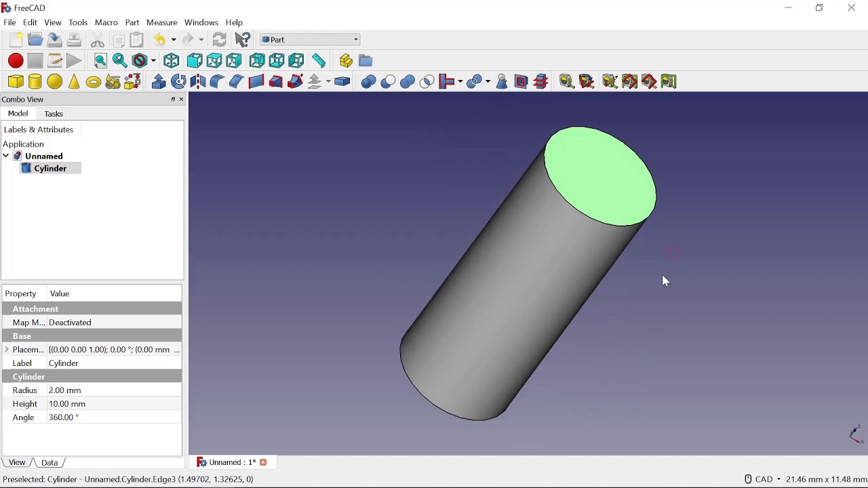Apply Chamfer to edges
The width and height of the screenshot is (868, 488).
coord(237,82)
